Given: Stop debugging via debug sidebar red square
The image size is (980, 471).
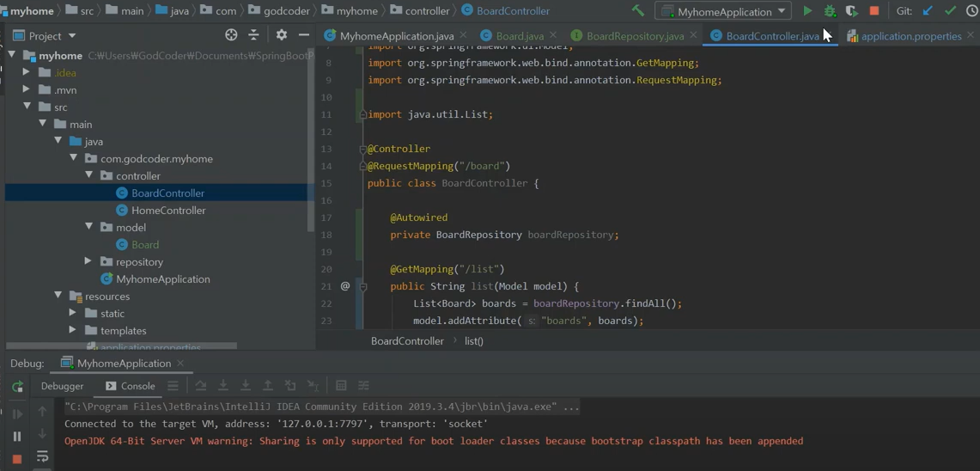Looking at the screenshot, I should [17, 458].
